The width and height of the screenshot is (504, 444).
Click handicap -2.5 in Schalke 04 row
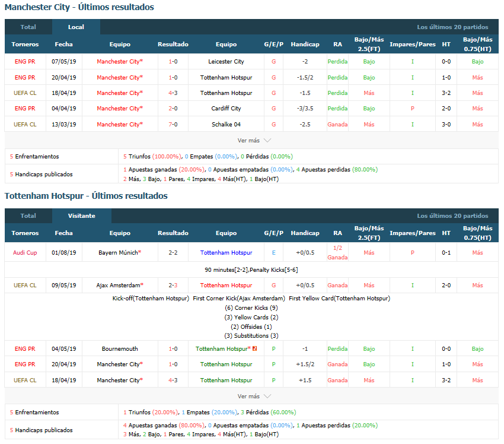[305, 125]
